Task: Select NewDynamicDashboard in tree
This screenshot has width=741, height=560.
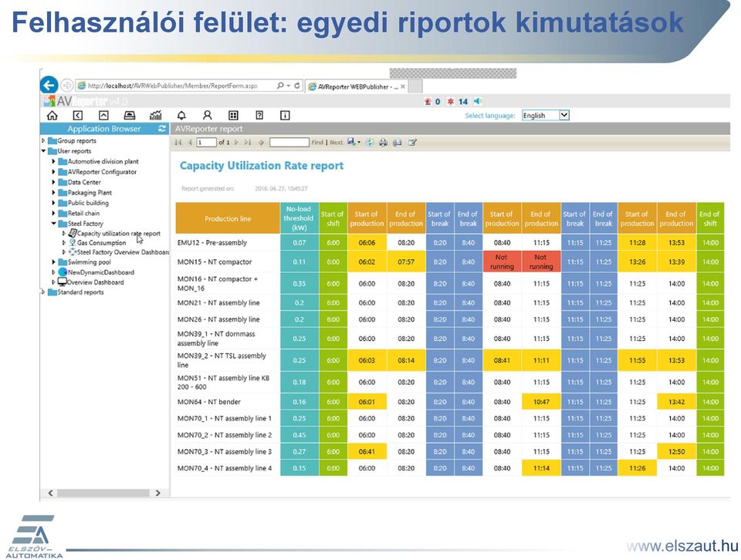Action: coord(100,272)
